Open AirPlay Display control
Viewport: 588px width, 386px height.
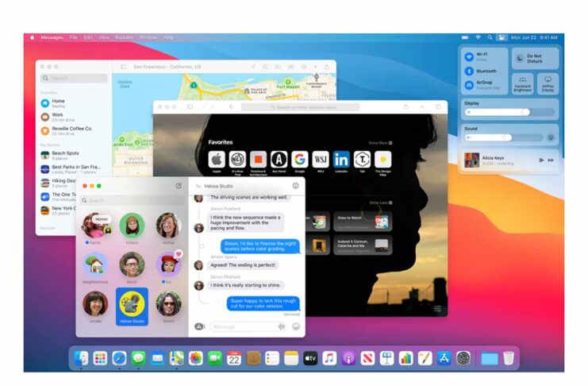coord(548,83)
